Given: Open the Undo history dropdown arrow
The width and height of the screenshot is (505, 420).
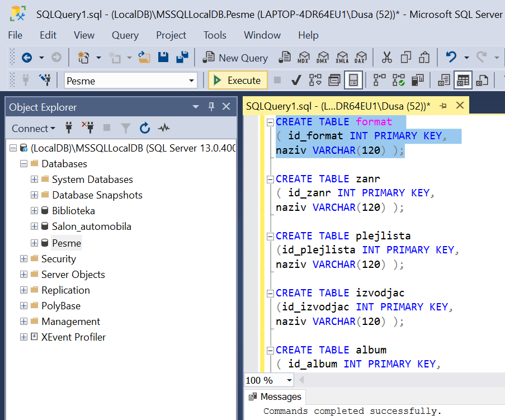Looking at the screenshot, I should [x=466, y=58].
